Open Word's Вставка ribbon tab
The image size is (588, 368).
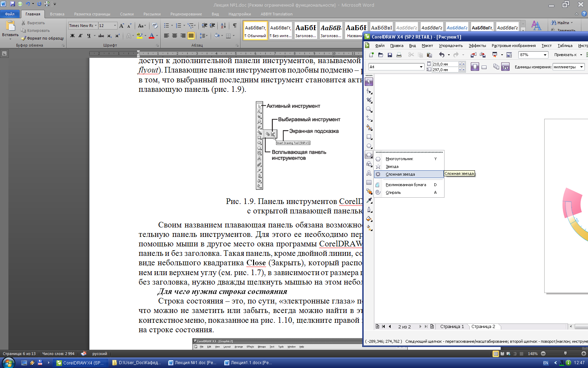tap(57, 14)
